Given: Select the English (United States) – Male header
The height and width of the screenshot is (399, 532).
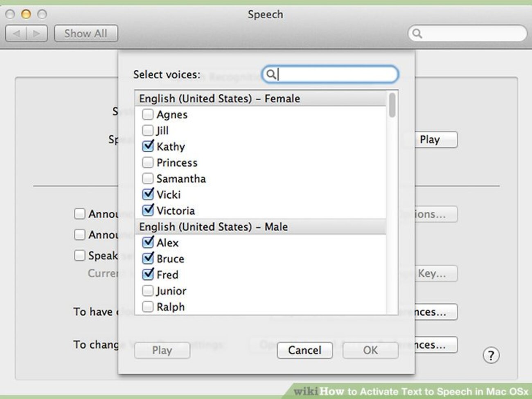Looking at the screenshot, I should pyautogui.click(x=261, y=227).
